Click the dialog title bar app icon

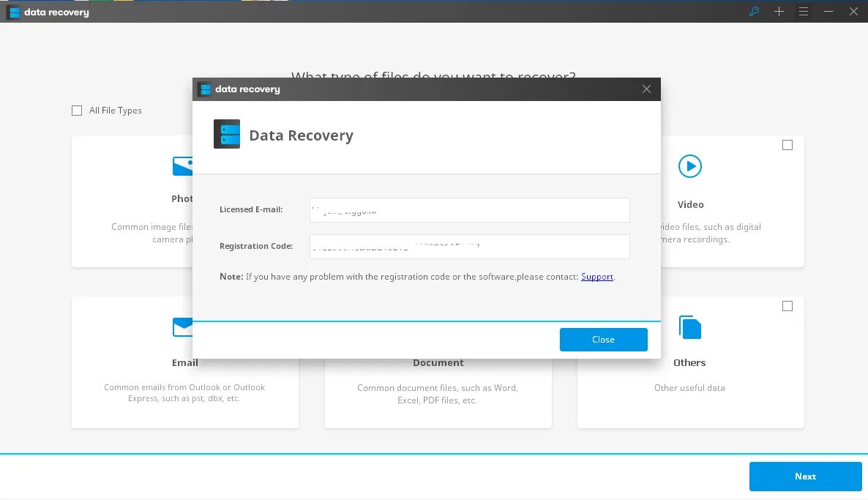tap(206, 89)
